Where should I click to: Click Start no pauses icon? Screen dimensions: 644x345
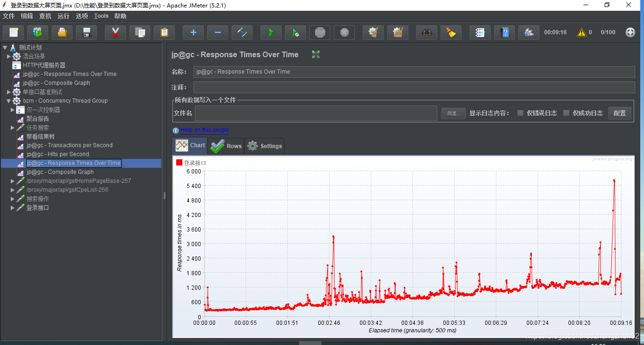click(295, 32)
